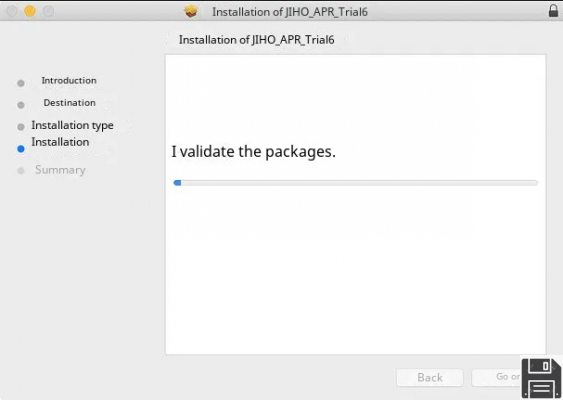Go to the Summary step label
563x400 pixels.
click(x=60, y=169)
